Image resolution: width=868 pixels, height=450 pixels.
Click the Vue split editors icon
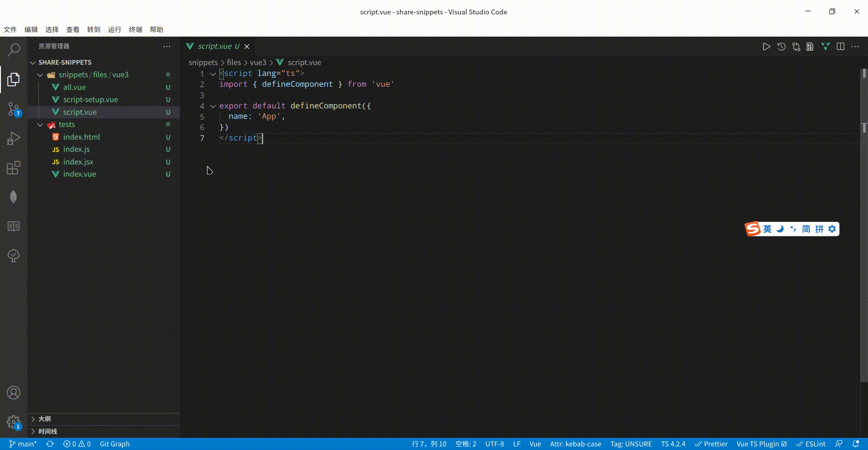pos(826,47)
